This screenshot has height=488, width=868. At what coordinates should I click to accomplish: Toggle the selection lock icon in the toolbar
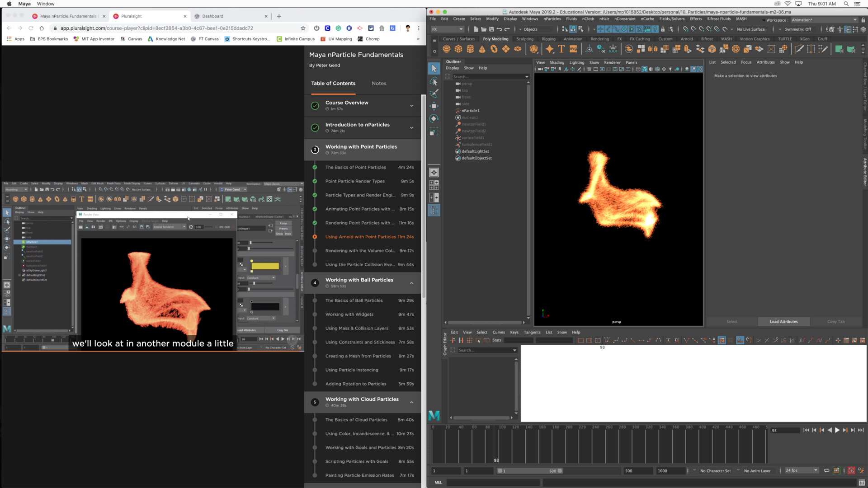[663, 29]
